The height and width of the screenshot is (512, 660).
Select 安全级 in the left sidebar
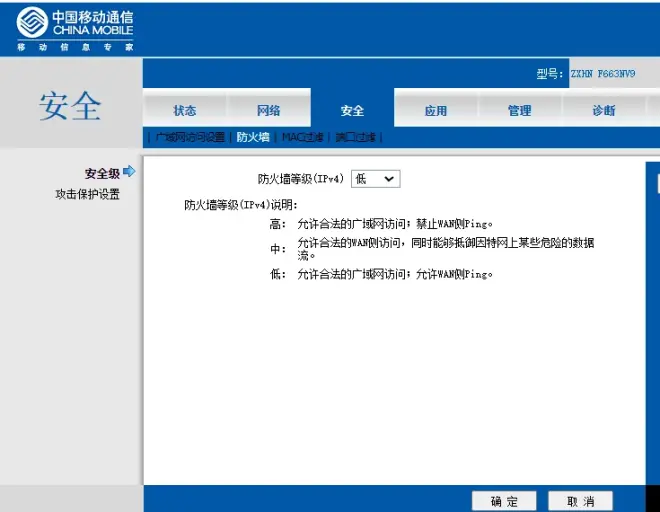[102, 174]
